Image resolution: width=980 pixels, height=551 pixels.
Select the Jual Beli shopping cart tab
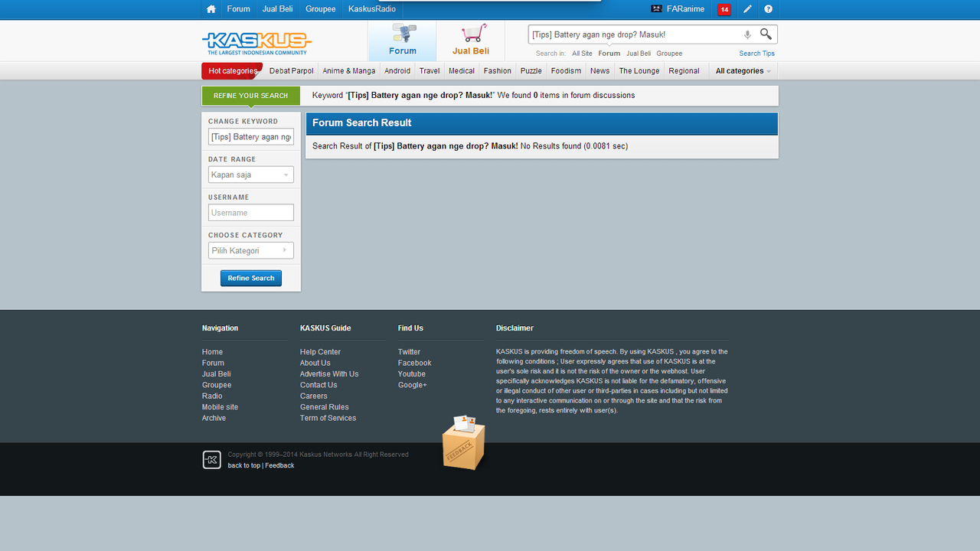coord(471,41)
